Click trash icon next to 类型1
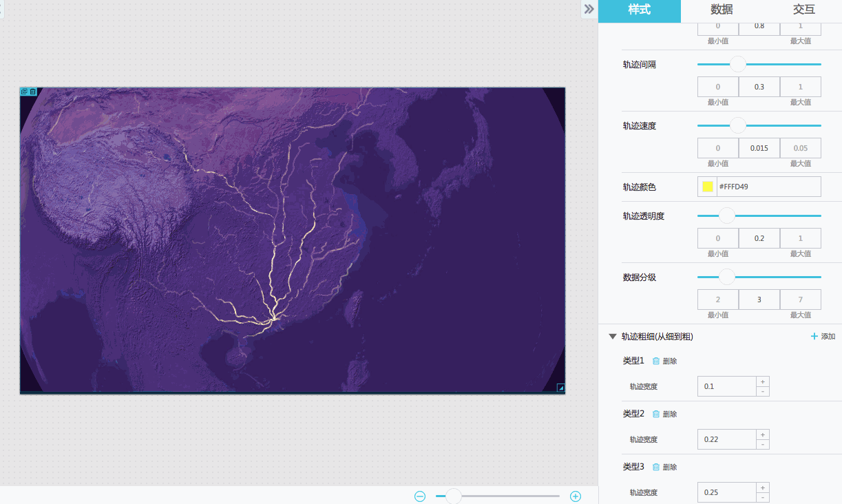The height and width of the screenshot is (504, 842). click(x=656, y=361)
